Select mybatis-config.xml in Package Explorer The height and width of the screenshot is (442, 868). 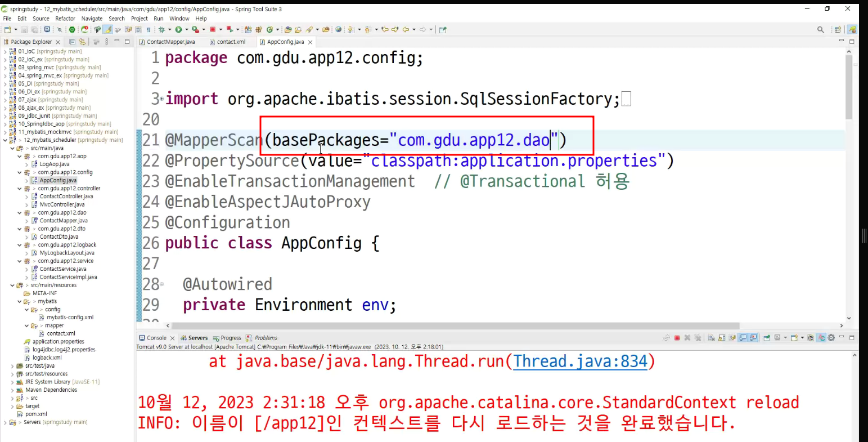70,318
